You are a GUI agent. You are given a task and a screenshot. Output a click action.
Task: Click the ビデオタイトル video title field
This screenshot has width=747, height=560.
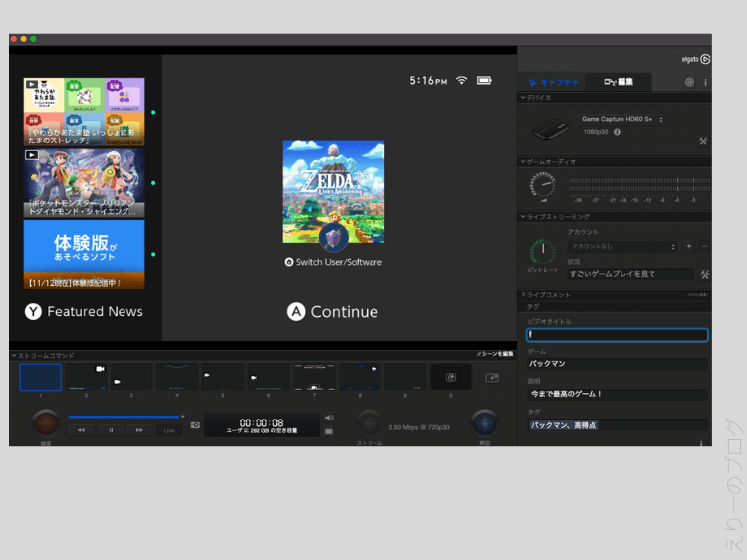[618, 335]
